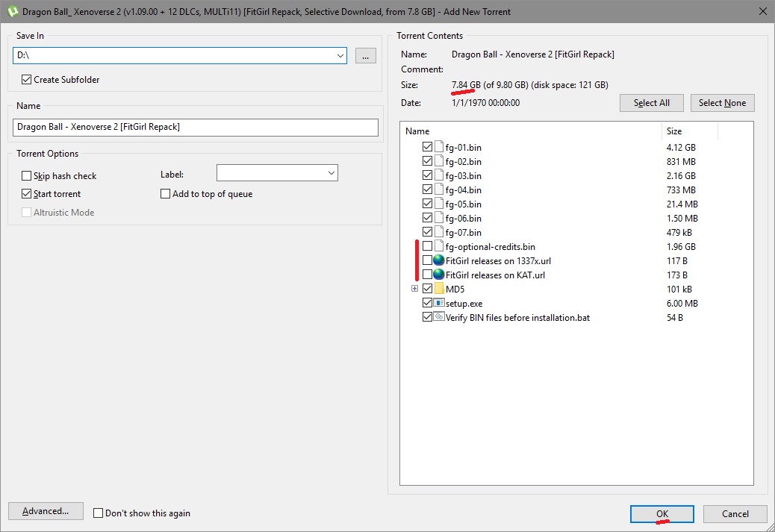Image resolution: width=775 pixels, height=532 pixels.
Task: Browse for save folder with ellipsis button
Action: 365,56
